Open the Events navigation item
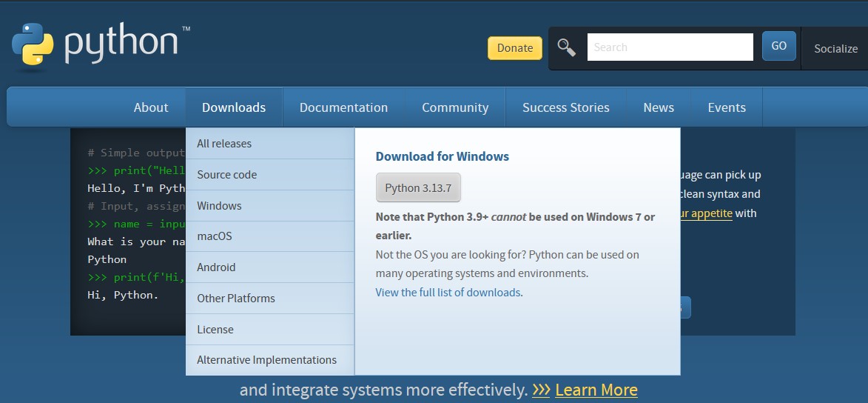This screenshot has height=403, width=868. 726,107
